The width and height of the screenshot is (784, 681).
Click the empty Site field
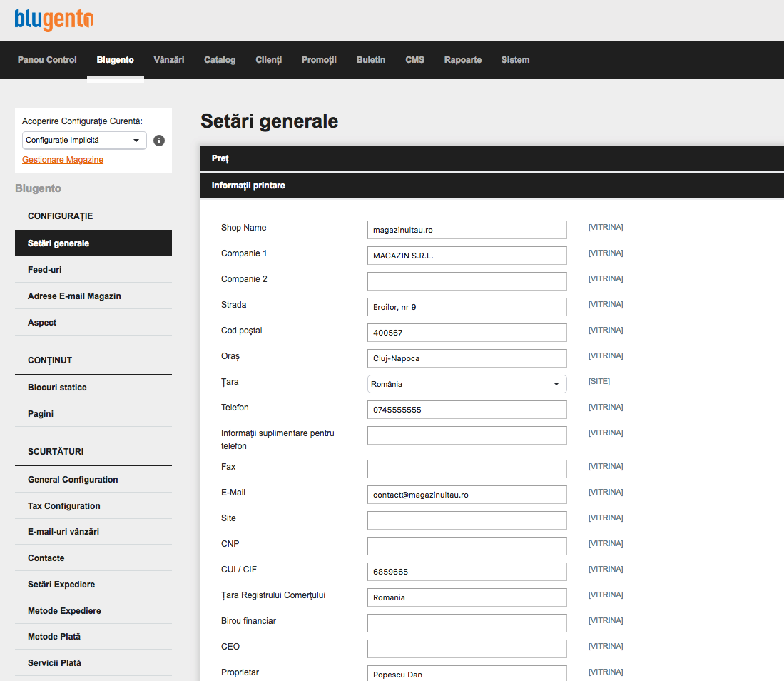coord(467,520)
